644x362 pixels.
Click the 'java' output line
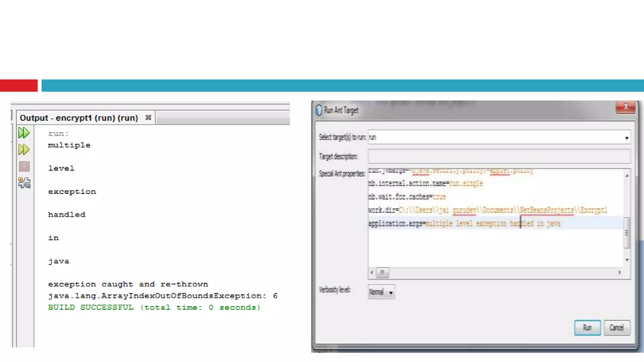pos(58,261)
